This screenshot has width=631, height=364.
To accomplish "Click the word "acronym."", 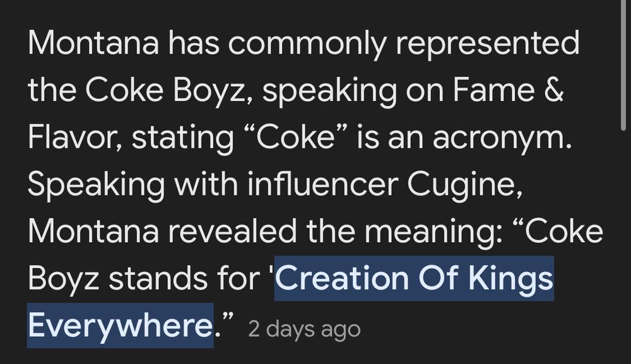I will (x=502, y=137).
